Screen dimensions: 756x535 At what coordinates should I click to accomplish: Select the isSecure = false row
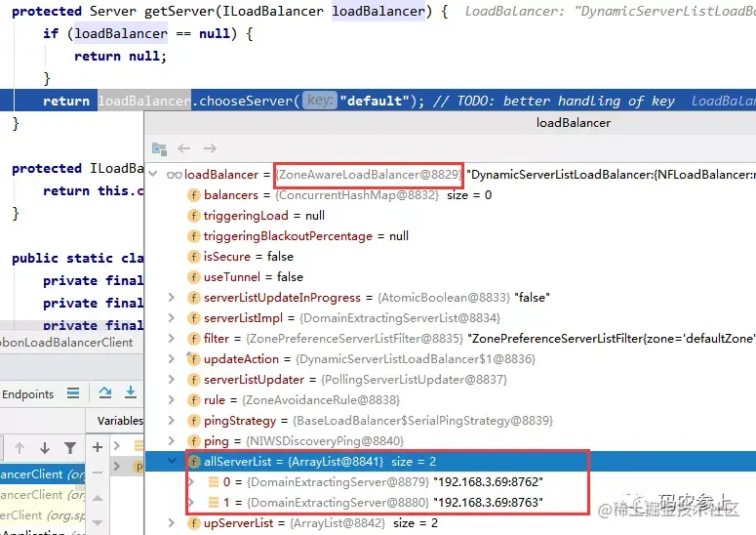451,256
